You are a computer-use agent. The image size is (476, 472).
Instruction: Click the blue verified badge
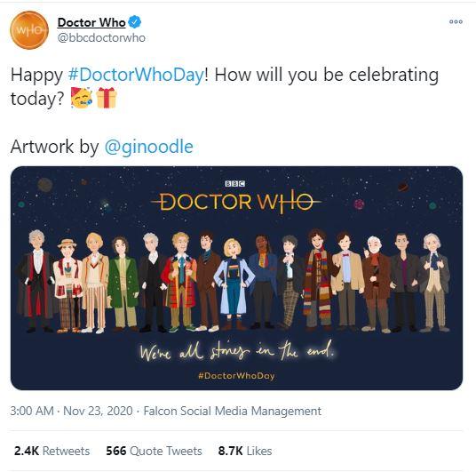[x=134, y=22]
